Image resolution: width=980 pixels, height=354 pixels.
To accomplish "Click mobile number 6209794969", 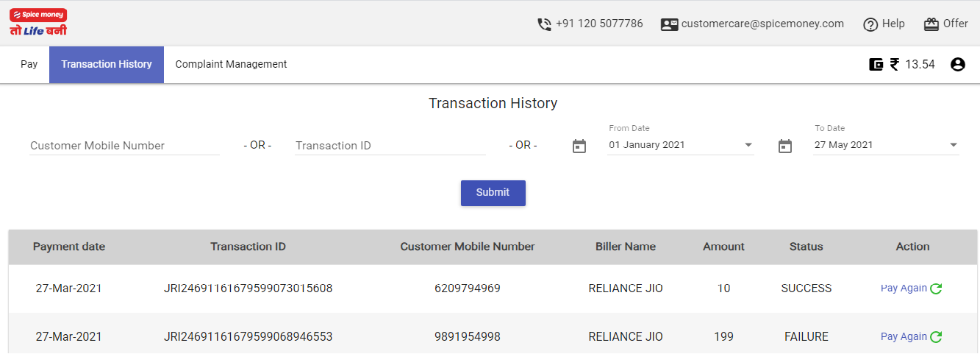I will [468, 288].
